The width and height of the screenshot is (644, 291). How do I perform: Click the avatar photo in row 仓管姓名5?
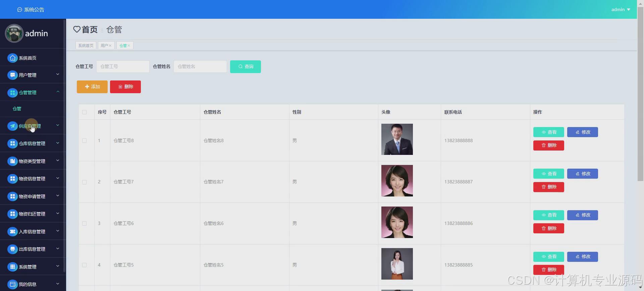[x=397, y=264]
